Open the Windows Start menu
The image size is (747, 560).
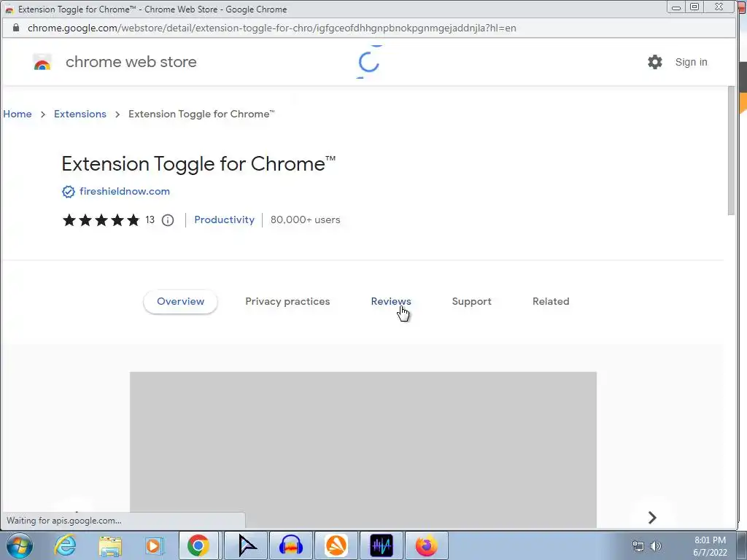click(18, 545)
